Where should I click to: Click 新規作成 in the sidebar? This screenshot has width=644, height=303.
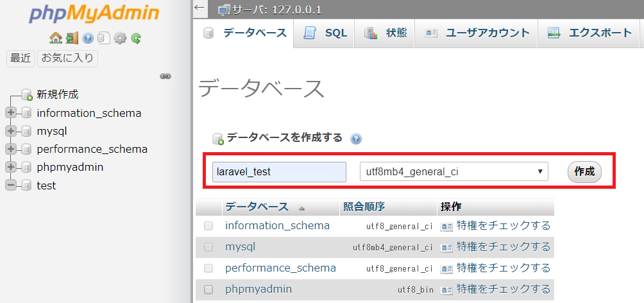coord(58,95)
